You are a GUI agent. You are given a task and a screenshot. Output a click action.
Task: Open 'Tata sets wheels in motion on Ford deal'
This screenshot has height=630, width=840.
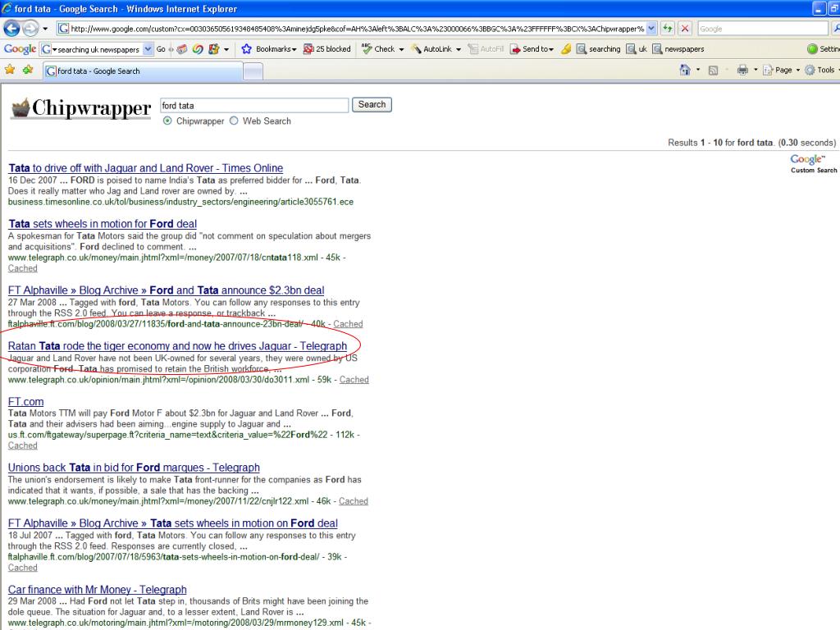(x=173, y=523)
